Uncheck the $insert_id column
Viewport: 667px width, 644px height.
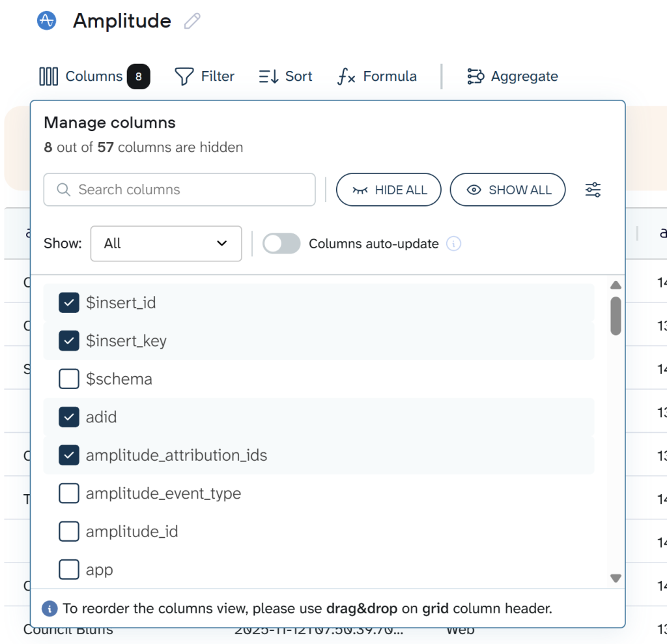click(x=68, y=302)
